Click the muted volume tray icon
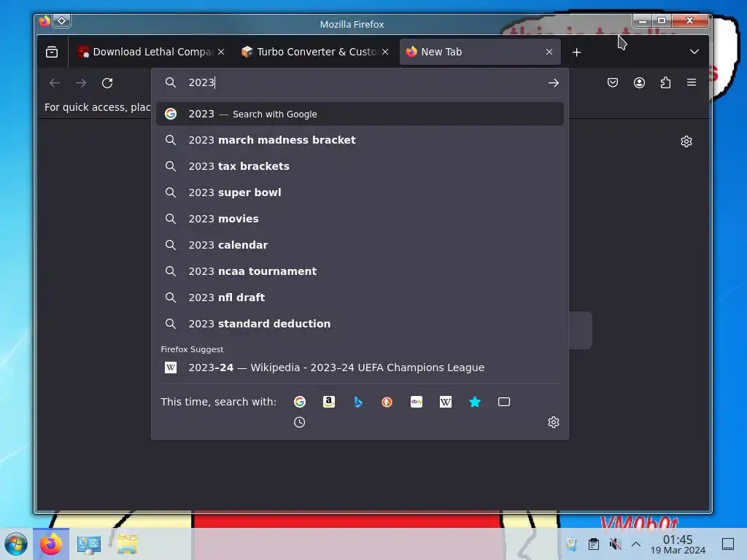Viewport: 747px width, 560px height. 616,544
